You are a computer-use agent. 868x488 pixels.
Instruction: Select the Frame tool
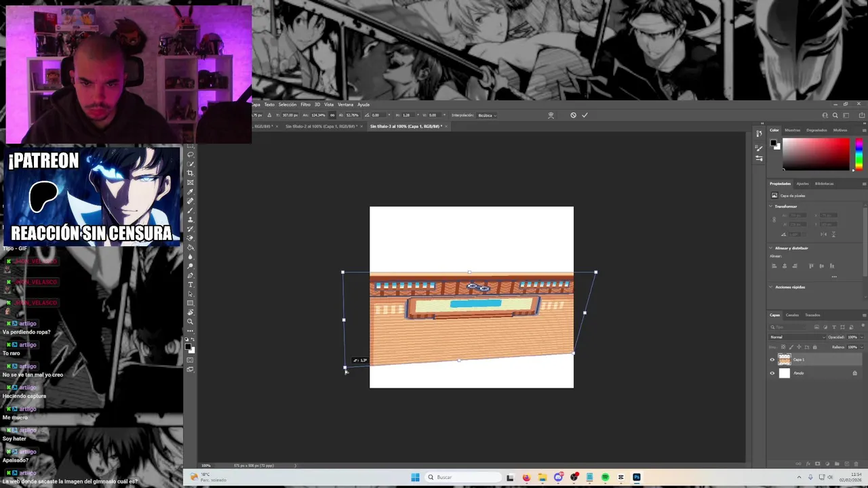[190, 182]
